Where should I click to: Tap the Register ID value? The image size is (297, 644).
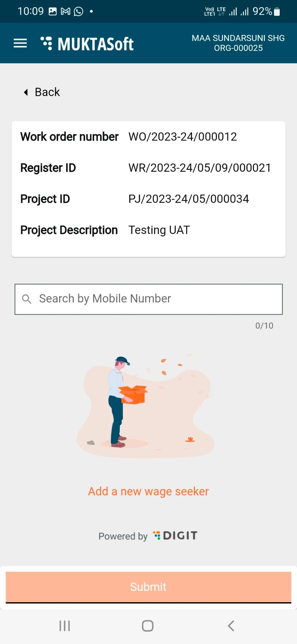point(199,168)
